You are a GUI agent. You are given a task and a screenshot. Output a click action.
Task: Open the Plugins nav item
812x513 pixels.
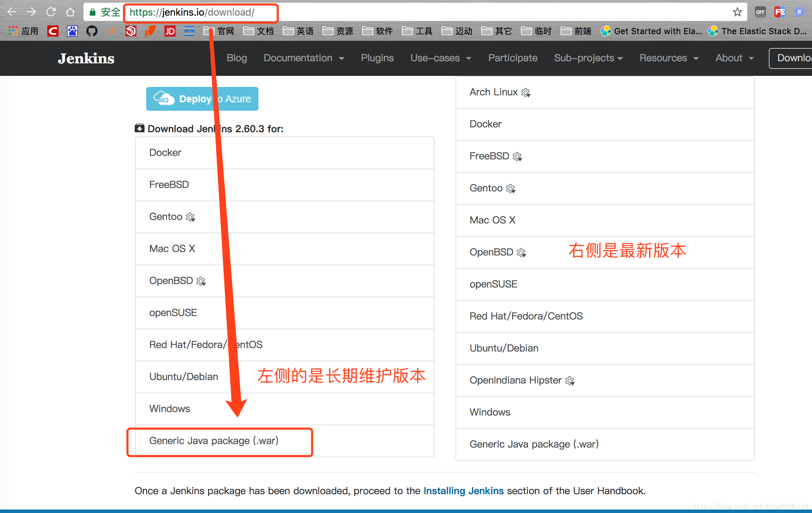[377, 58]
